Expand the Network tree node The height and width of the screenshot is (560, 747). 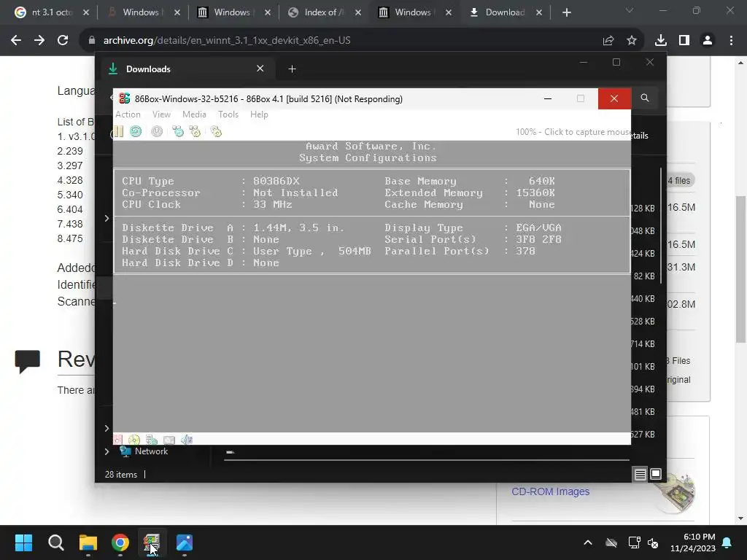point(107,451)
